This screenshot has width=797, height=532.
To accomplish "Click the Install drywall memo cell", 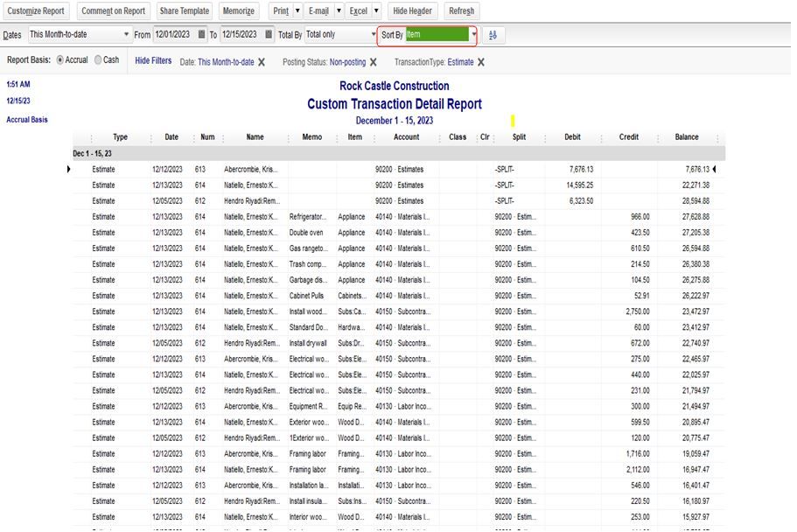I will pos(308,343).
